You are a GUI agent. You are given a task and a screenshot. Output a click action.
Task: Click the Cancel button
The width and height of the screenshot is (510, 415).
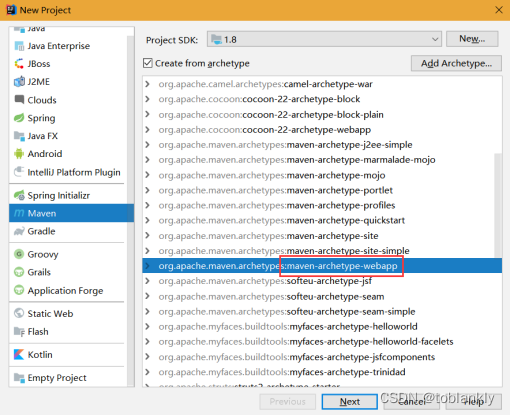coord(411,402)
